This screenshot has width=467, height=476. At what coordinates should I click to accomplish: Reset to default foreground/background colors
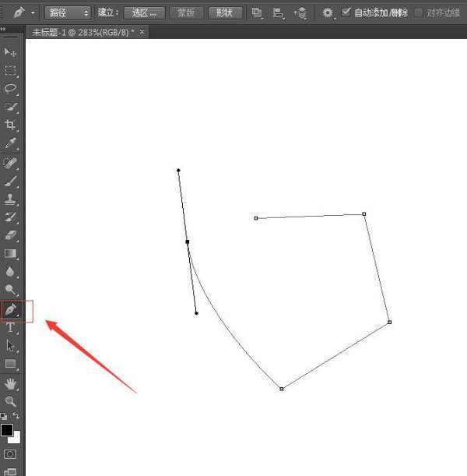(x=4, y=416)
